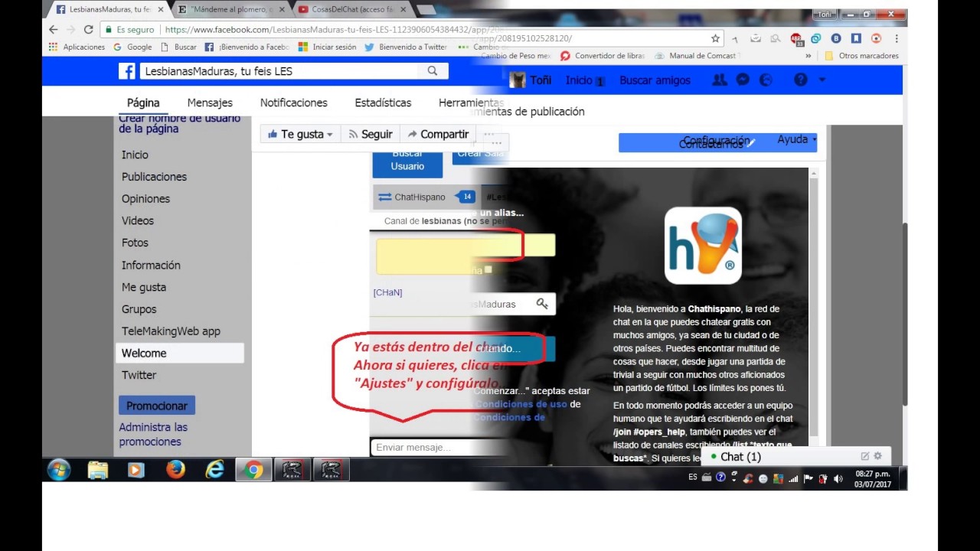This screenshot has width=980, height=551.
Task: Open Windows Explorer from taskbar
Action: 98,469
